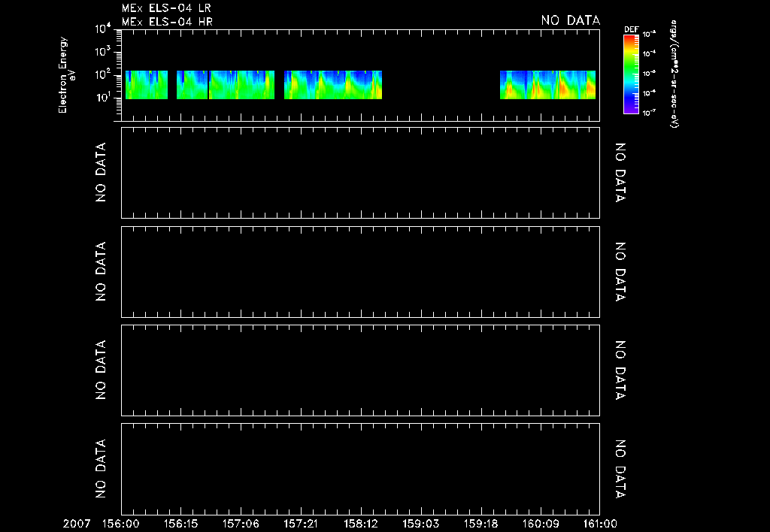Click the DEF rainbow color bar
770x532 pixels.
631,74
